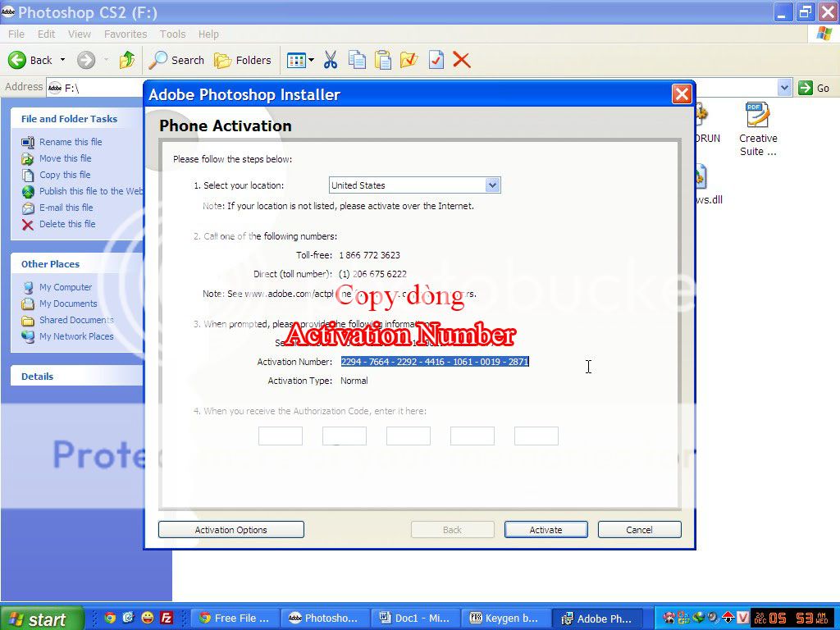This screenshot has width=840, height=630.
Task: Click the Activation Type value Normal
Action: coord(354,381)
